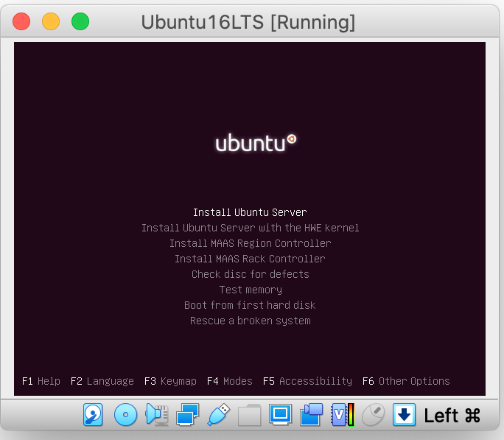Open the F4 Modes options list
The image size is (504, 440).
tap(229, 381)
